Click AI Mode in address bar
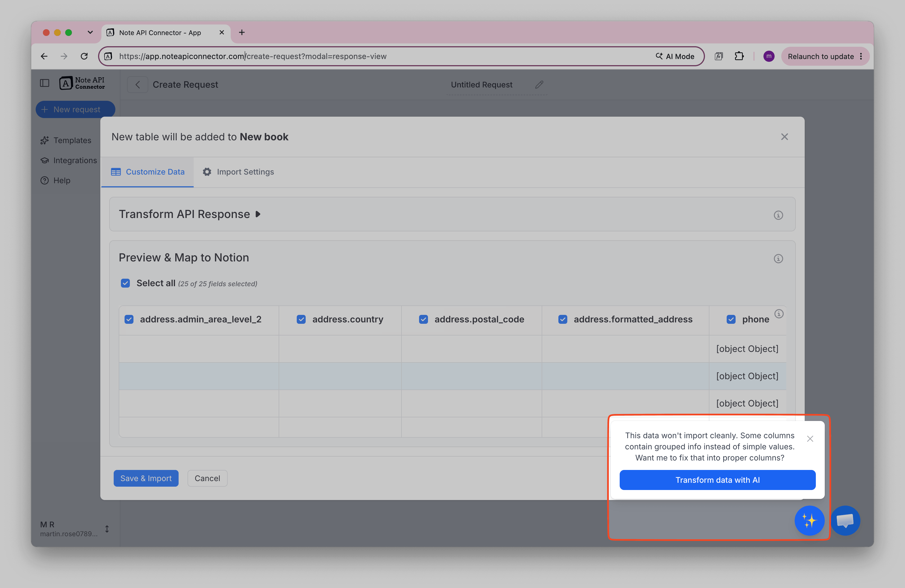905x588 pixels. tap(675, 56)
